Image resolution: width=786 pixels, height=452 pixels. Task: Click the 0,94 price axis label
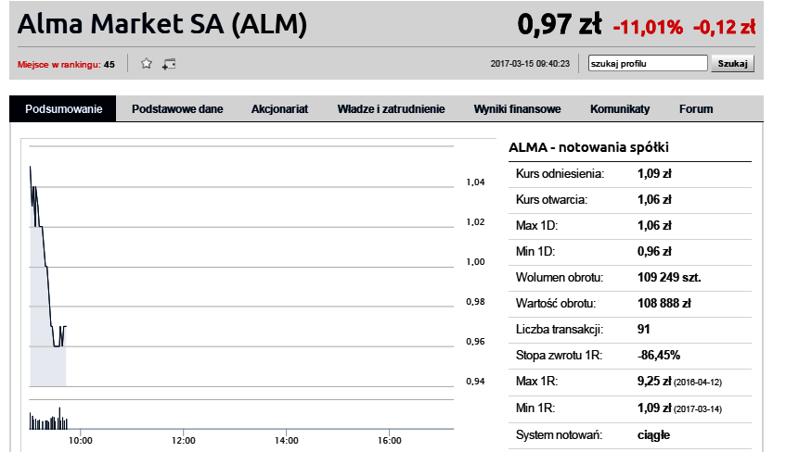pos(475,381)
